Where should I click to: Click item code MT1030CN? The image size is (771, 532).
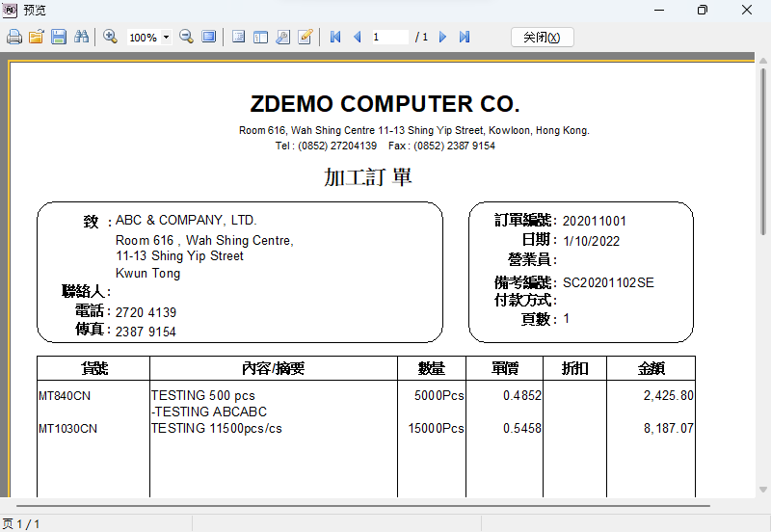[67, 429]
